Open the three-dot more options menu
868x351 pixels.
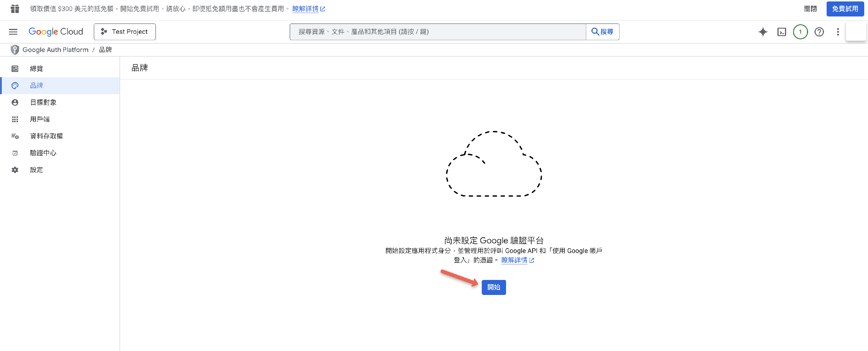[x=838, y=32]
